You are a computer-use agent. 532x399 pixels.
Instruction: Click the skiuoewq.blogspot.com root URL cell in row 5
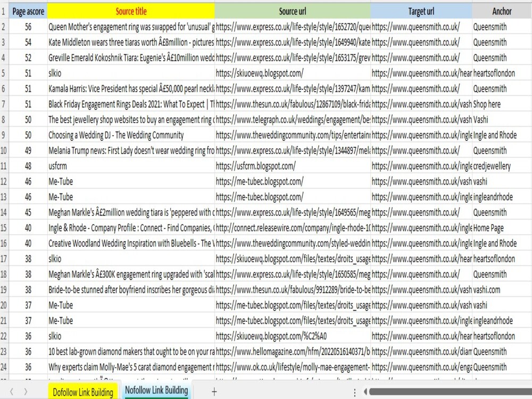click(x=293, y=73)
